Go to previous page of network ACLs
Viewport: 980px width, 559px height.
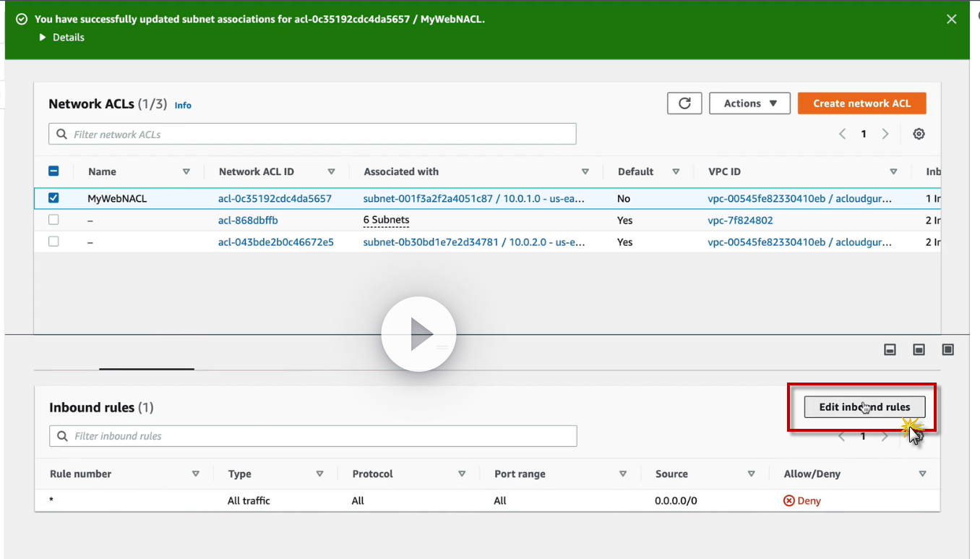click(842, 134)
